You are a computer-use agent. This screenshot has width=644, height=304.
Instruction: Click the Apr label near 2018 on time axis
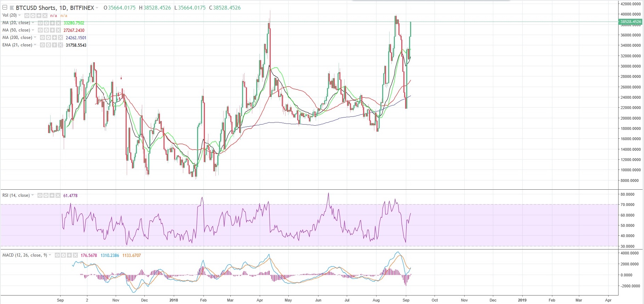[x=260, y=300]
